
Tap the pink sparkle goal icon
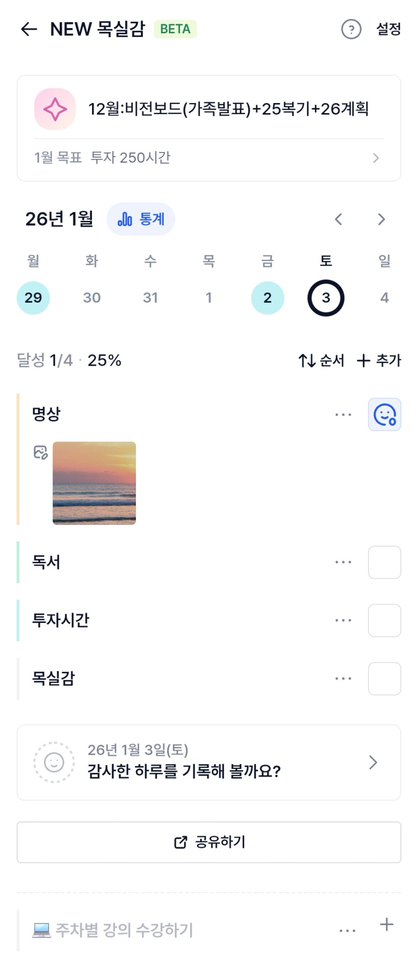point(55,109)
